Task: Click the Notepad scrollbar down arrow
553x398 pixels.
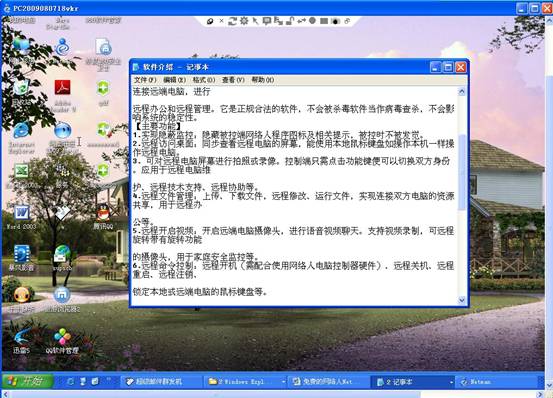Action: click(x=462, y=300)
